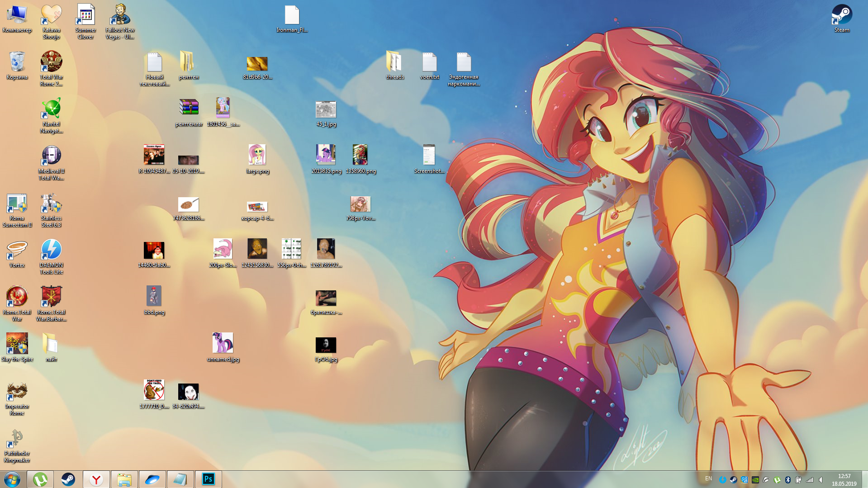Open the рентген folder
The height and width of the screenshot is (488, 868).
(189, 66)
